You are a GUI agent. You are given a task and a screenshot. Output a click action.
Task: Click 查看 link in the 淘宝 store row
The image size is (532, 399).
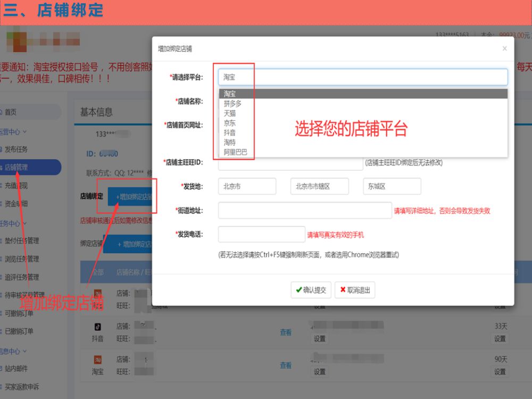tap(286, 365)
